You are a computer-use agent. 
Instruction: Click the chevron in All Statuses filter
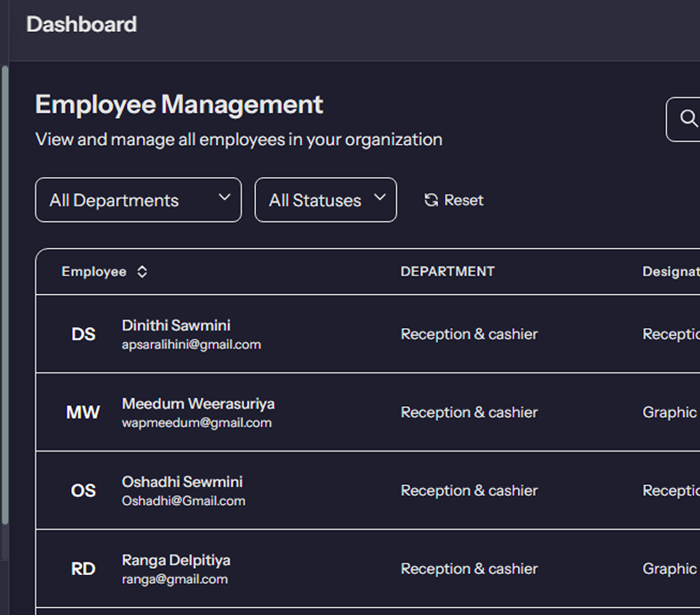(380, 197)
